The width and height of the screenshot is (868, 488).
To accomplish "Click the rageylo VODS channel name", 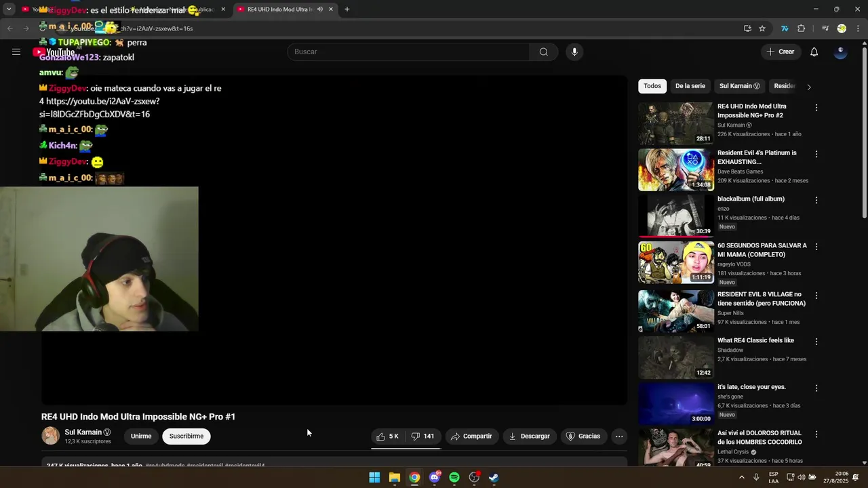I will [x=734, y=264].
